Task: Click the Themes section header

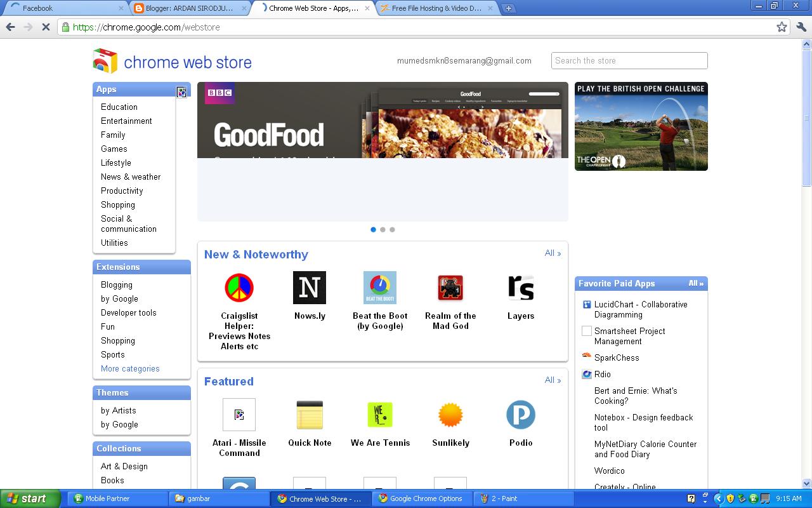Action: (x=141, y=392)
